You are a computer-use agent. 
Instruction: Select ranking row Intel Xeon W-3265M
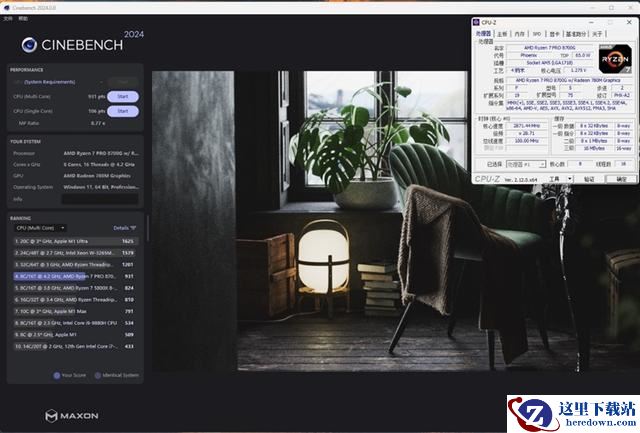coord(75,253)
